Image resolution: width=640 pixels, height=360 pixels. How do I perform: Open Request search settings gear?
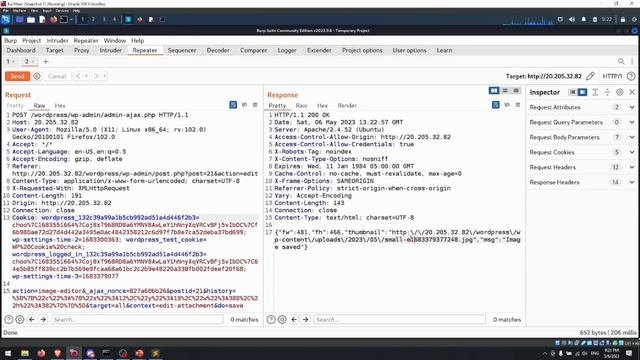(20, 320)
